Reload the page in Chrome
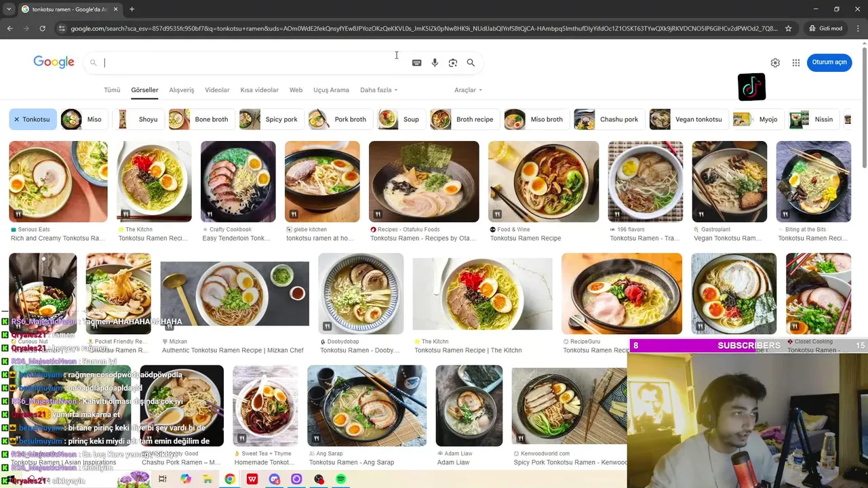The image size is (868, 488). (x=42, y=28)
